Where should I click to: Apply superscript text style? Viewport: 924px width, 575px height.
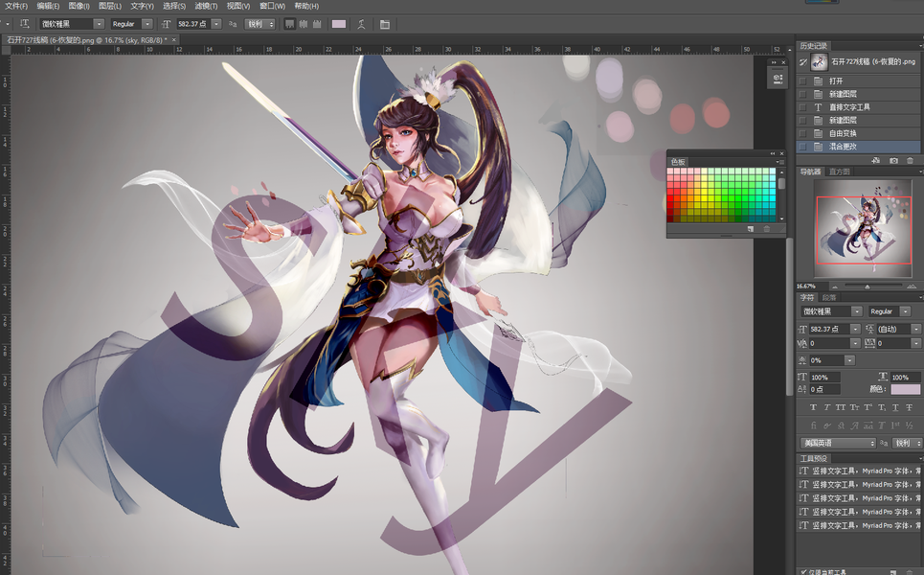[x=868, y=407]
